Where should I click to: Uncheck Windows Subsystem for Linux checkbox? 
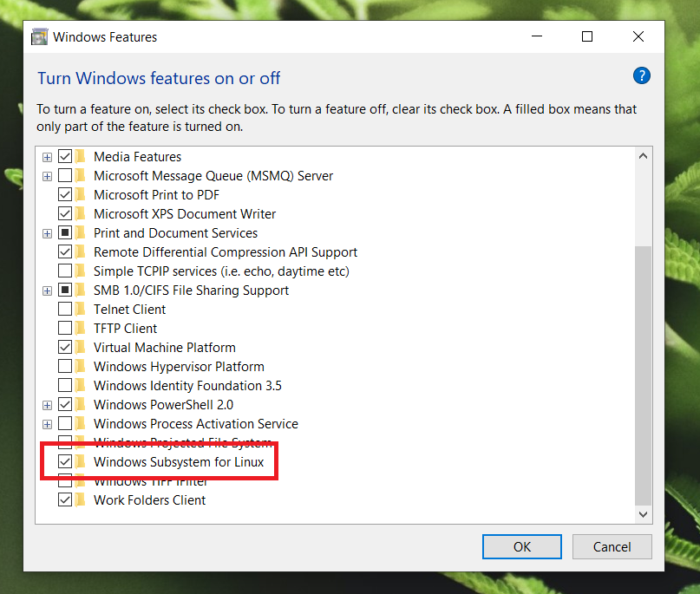(65, 461)
